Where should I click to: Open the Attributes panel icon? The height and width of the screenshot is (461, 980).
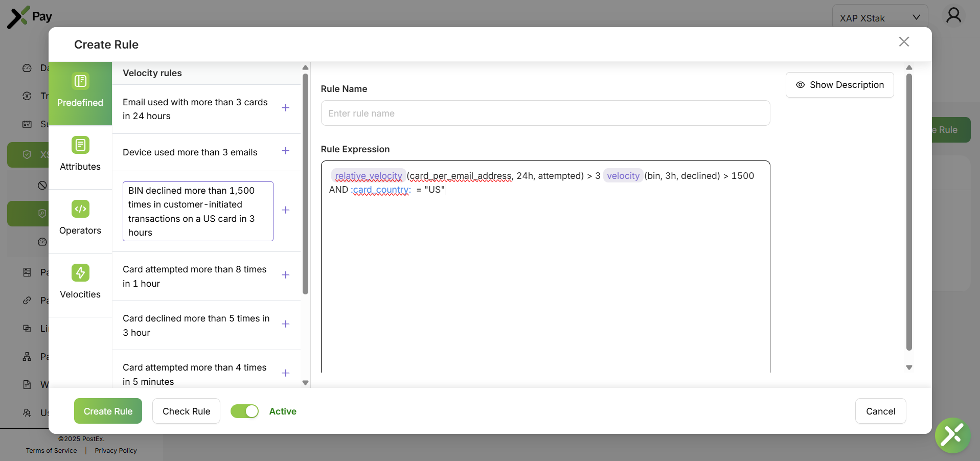pyautogui.click(x=80, y=145)
